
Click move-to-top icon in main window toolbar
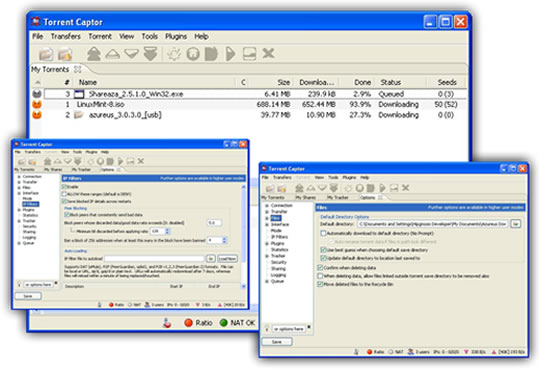[x=94, y=54]
